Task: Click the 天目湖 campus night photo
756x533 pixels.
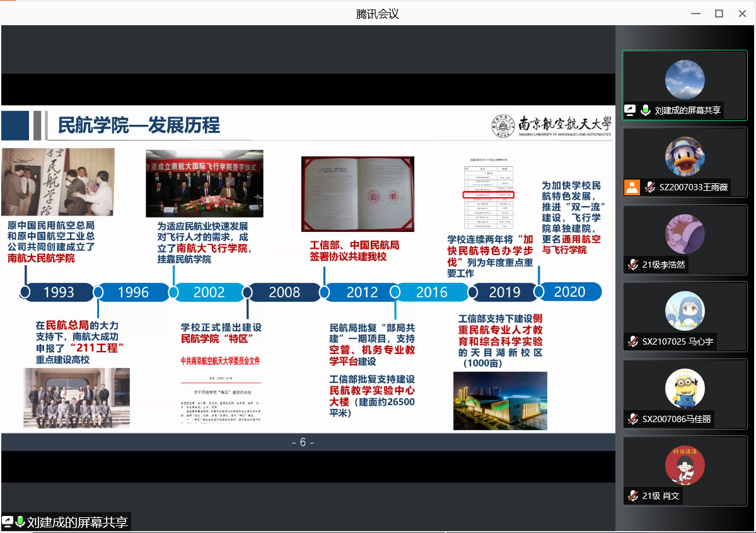Action: pos(500,401)
